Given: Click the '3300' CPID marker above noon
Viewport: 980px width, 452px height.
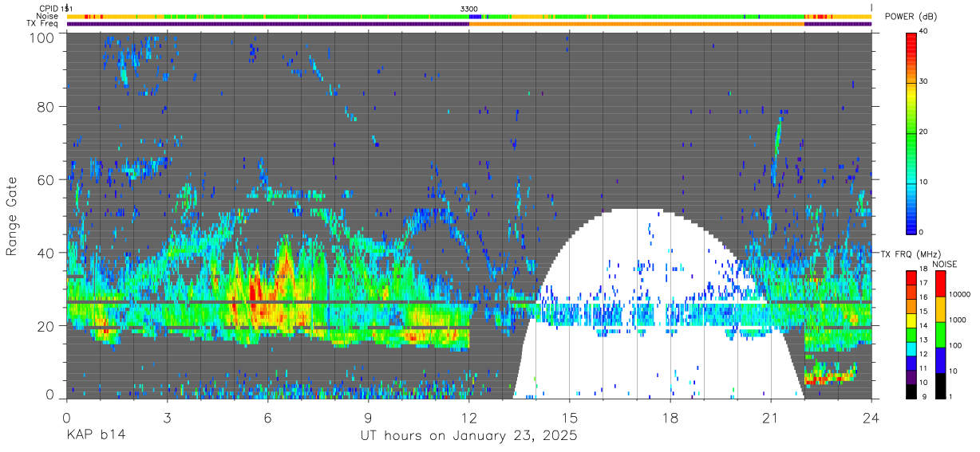Looking at the screenshot, I should (469, 9).
